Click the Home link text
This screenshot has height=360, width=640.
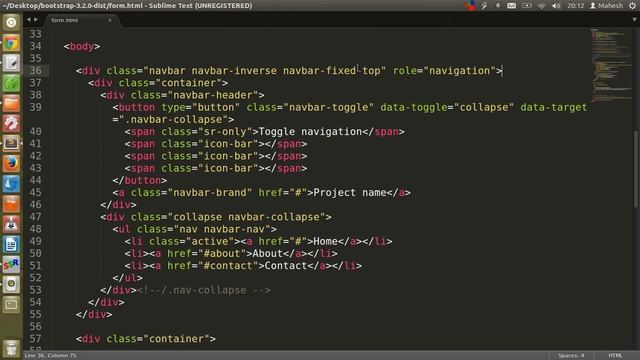click(x=325, y=241)
